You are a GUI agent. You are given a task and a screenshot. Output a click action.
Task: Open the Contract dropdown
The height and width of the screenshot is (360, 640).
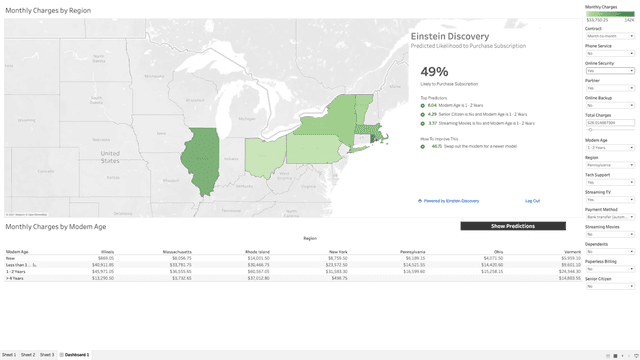point(610,36)
